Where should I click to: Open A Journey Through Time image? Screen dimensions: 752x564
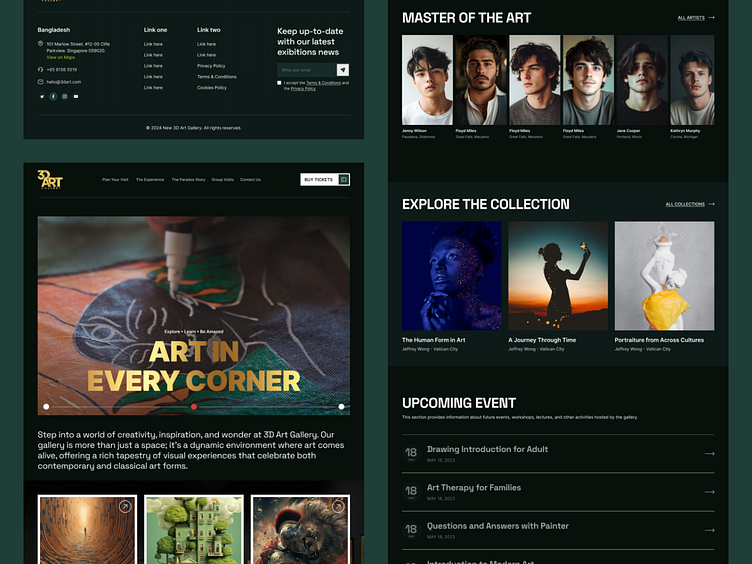(x=558, y=276)
